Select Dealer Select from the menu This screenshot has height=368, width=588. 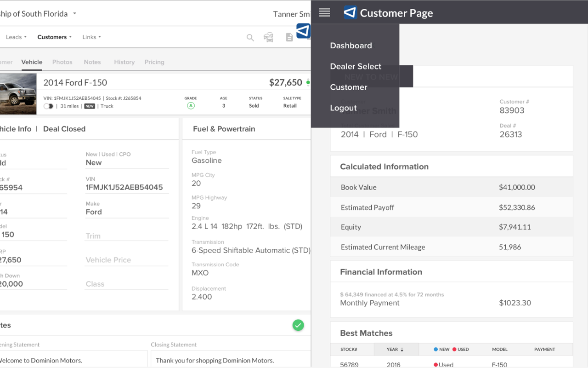[x=356, y=66]
